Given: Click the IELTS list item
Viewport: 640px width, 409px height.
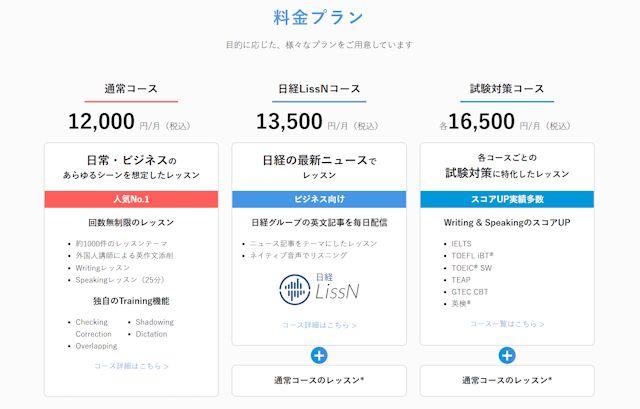Looking at the screenshot, I should 461,244.
